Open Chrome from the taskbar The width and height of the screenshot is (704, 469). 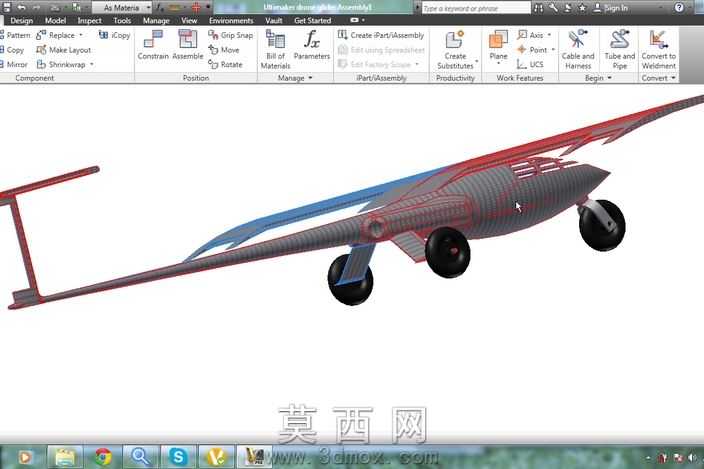(x=103, y=457)
